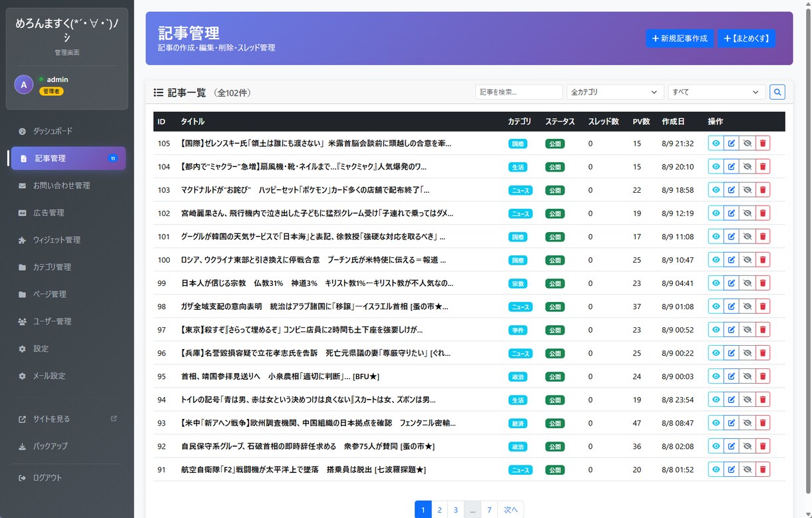Screen dimensions: 812x518
Task: Go to pagination page 2
Action: 439,509
